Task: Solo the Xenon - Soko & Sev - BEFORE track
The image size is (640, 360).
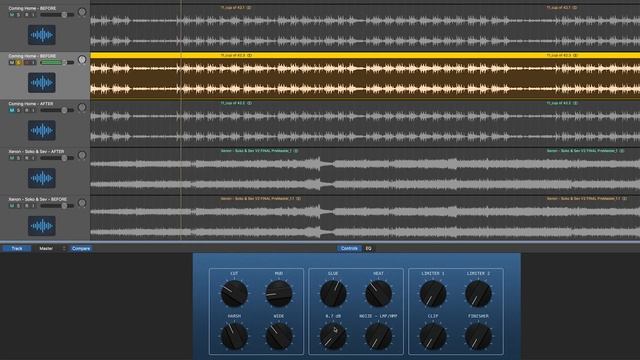Action: tap(19, 206)
